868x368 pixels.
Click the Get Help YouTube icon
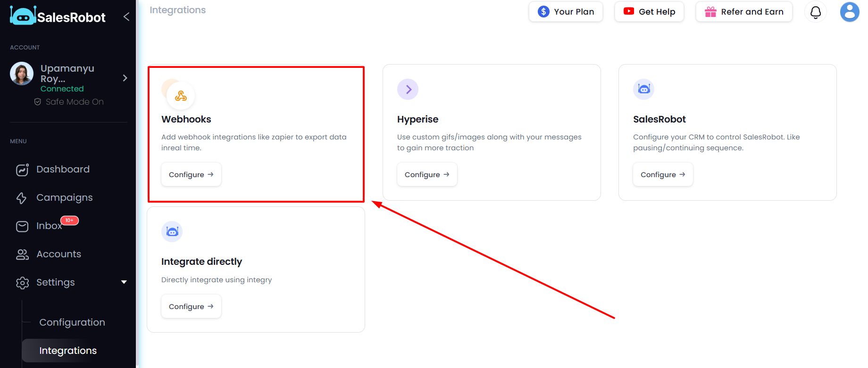(x=629, y=11)
